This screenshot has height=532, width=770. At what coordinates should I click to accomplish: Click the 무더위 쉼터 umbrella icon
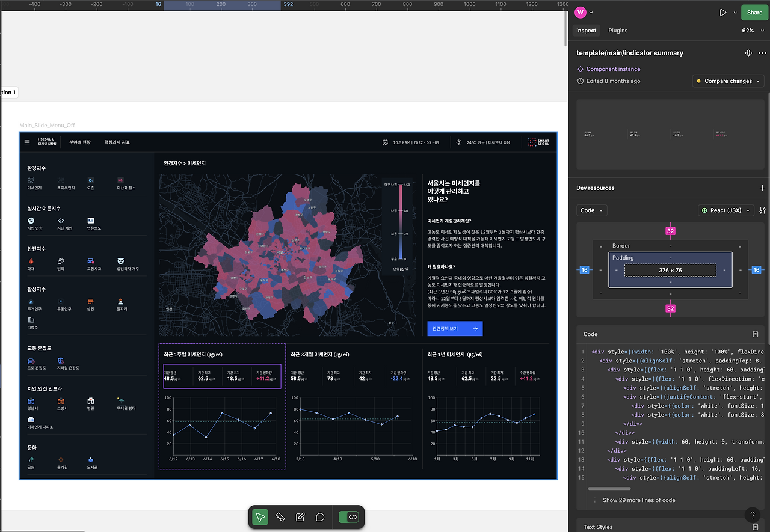(120, 400)
